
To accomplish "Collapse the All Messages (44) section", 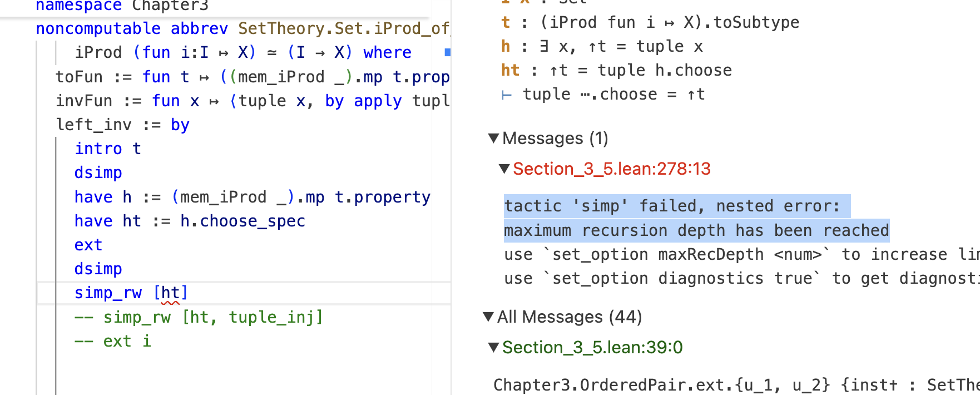I will 488,317.
